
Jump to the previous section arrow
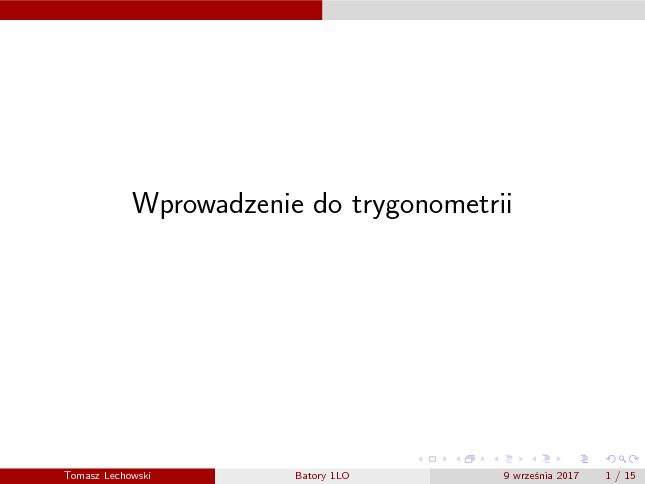tap(534, 459)
